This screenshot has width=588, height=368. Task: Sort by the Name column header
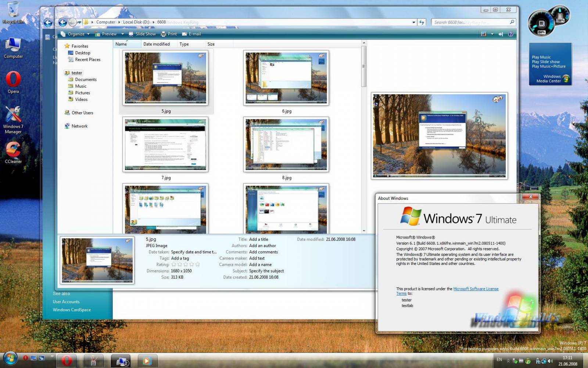pos(127,44)
